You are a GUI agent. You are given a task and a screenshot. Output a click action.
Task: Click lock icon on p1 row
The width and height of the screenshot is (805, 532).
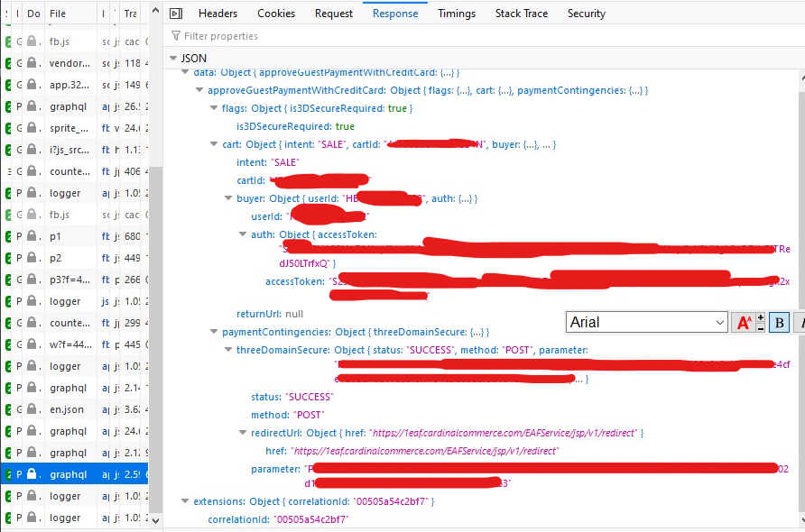tap(32, 235)
